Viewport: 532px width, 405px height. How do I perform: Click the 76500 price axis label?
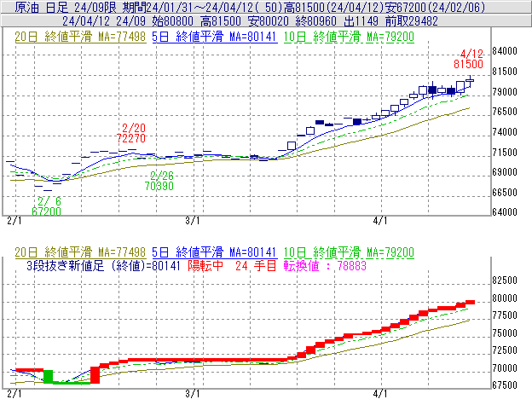[x=505, y=112]
